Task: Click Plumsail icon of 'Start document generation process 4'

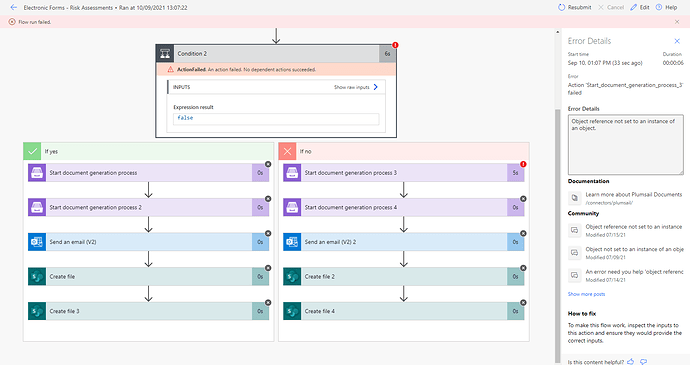Action: point(292,207)
